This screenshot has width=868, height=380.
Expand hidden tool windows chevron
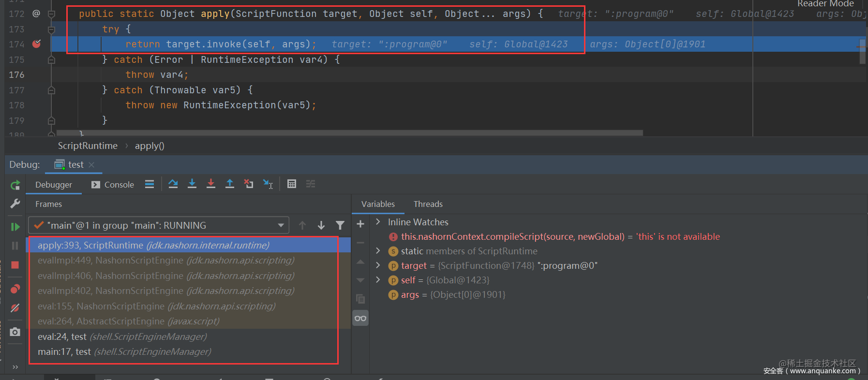[15, 367]
